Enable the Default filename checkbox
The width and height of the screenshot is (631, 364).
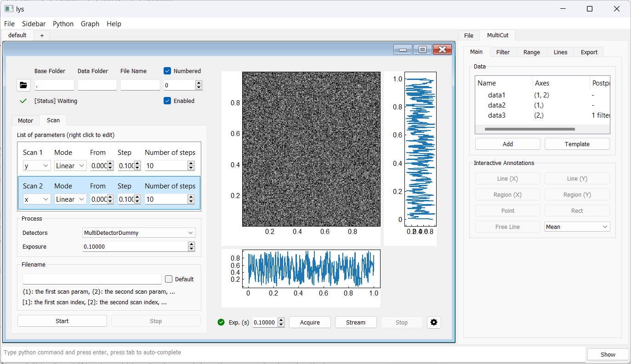point(169,279)
